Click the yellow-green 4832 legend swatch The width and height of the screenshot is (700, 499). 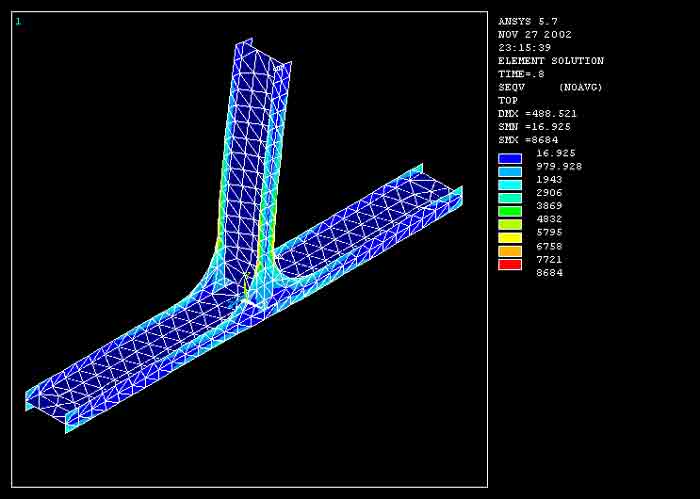point(510,225)
